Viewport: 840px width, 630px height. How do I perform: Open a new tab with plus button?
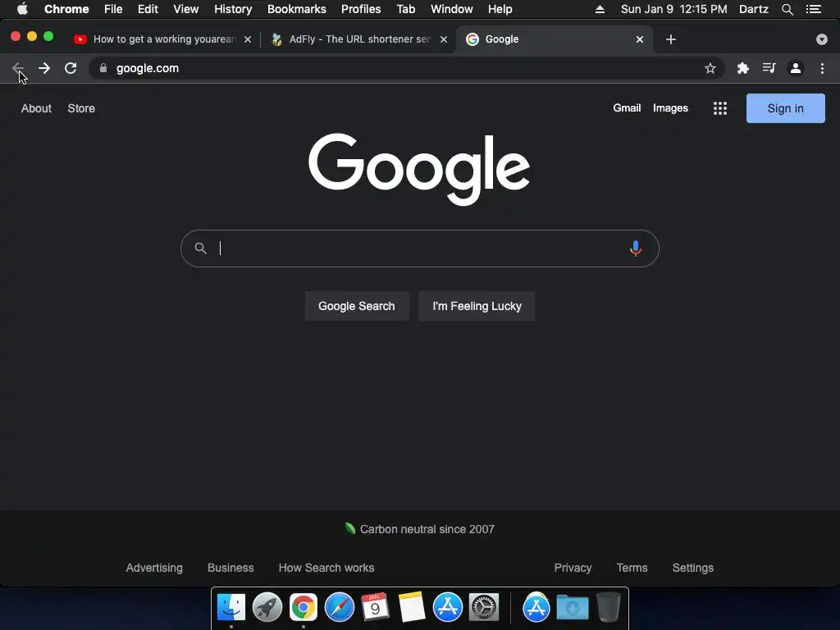coord(671,39)
